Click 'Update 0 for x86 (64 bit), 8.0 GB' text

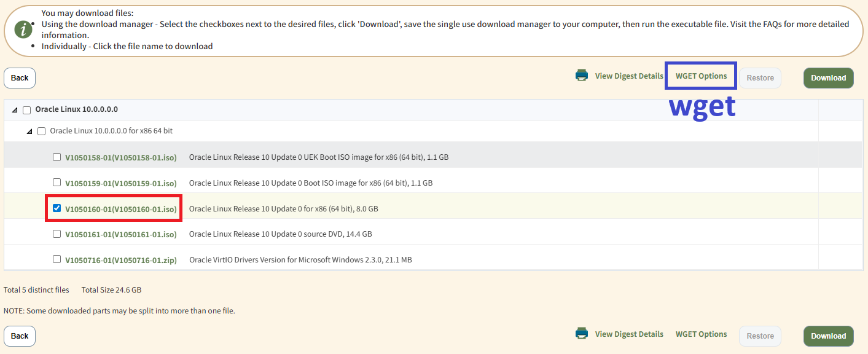[x=284, y=209]
